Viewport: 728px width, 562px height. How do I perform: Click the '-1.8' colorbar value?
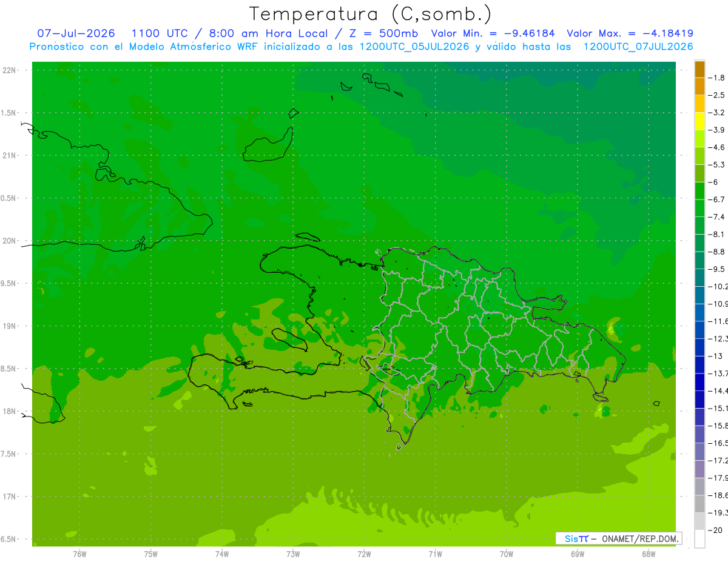tap(717, 78)
